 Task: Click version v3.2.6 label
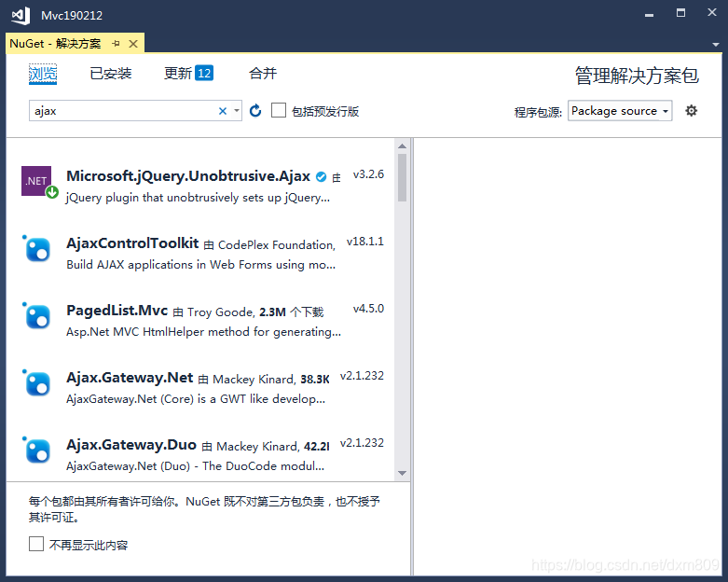368,174
